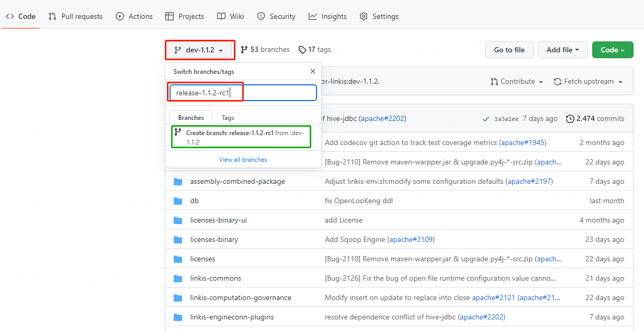Click the commits history clock icon
This screenshot has height=332, width=644.
(570, 119)
